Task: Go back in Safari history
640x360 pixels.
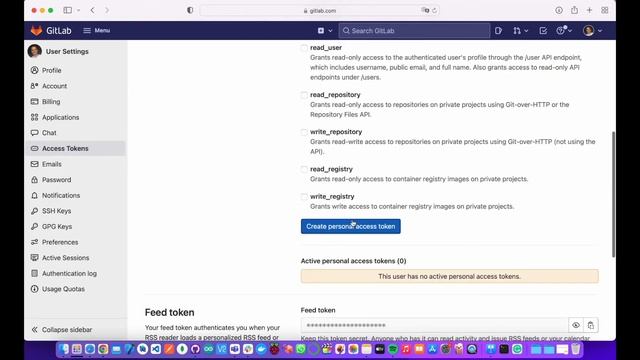Action: click(x=93, y=10)
